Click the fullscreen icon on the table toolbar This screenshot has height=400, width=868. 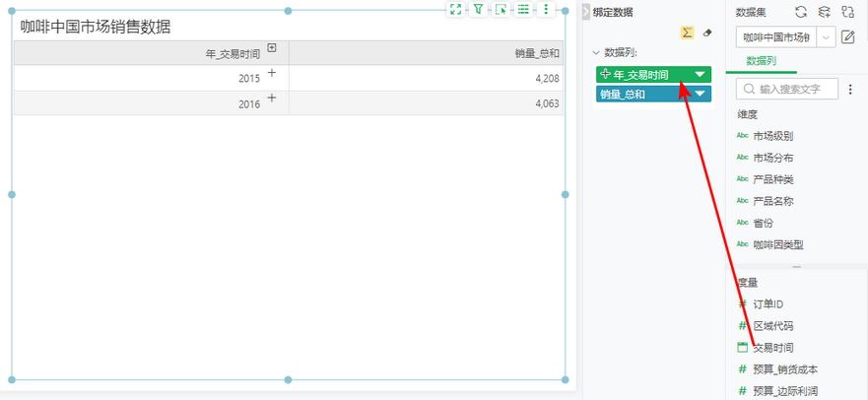(455, 9)
